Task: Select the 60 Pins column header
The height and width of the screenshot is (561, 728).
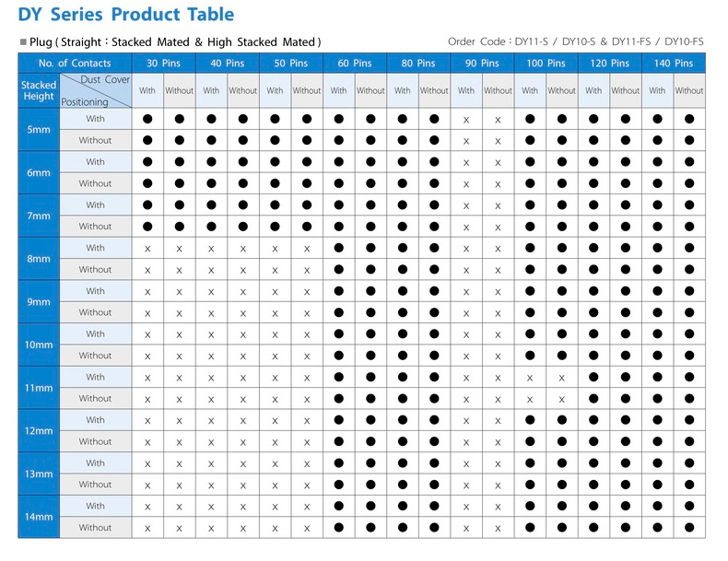Action: coord(355,64)
